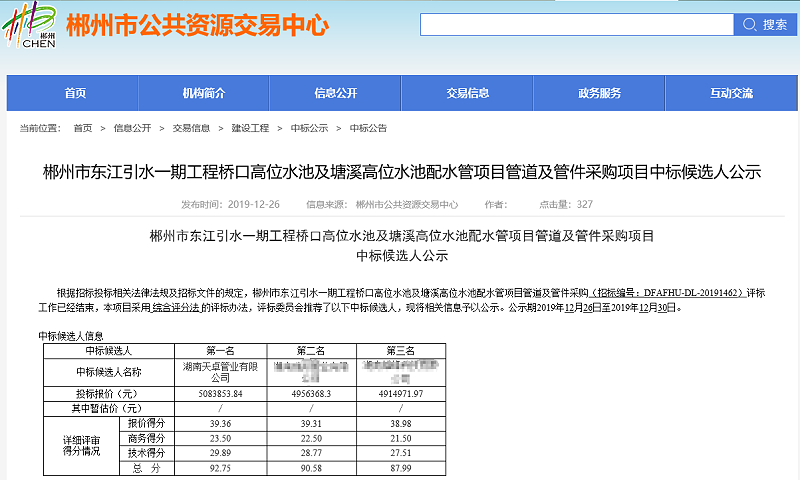Click 首页 in the breadcrumb

pos(82,128)
